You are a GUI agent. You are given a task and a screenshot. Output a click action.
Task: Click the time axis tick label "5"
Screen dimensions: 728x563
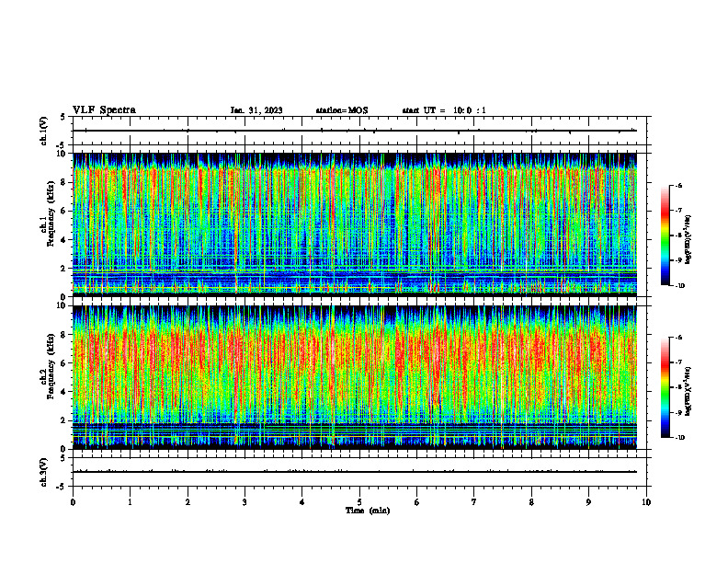point(359,502)
